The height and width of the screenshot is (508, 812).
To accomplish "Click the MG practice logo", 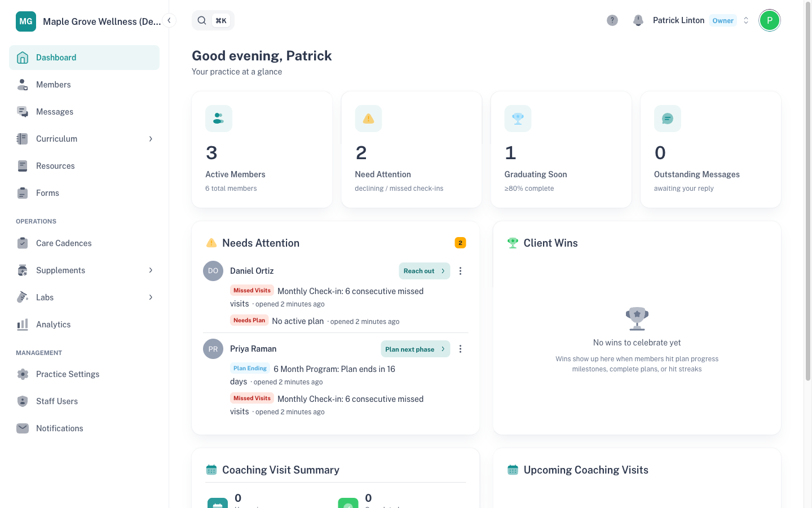I will coord(26,21).
